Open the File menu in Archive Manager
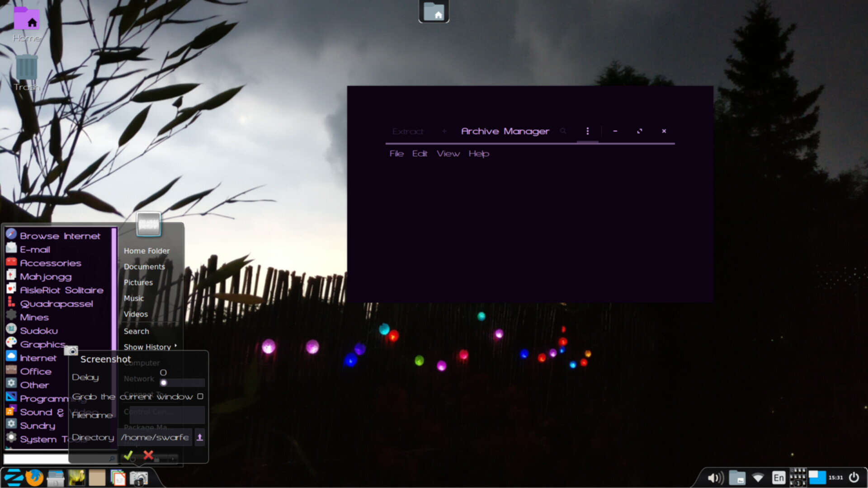This screenshot has height=488, width=868. click(x=396, y=154)
